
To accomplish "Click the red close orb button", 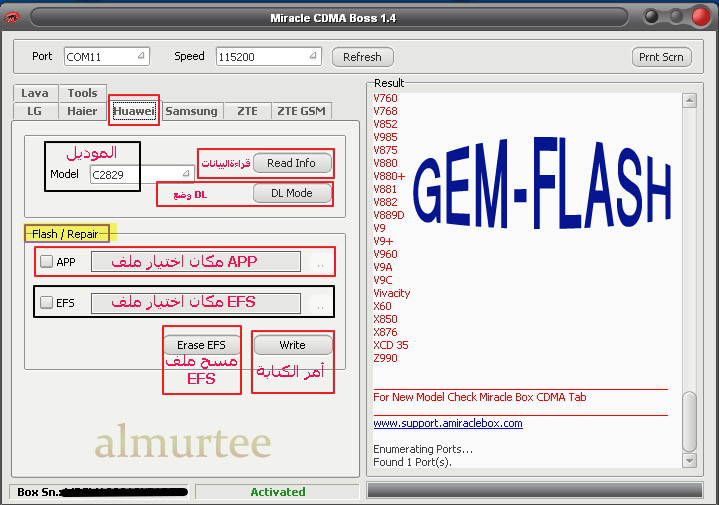I will [701, 17].
